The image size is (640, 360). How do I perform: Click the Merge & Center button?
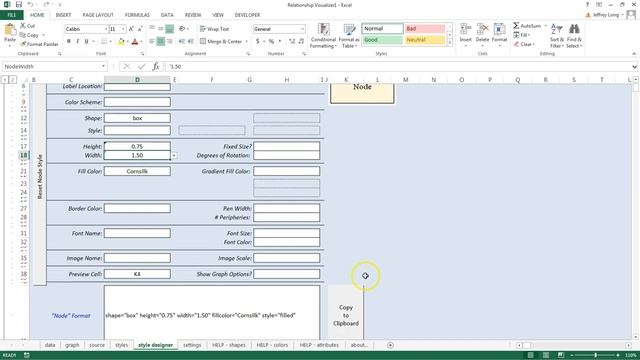221,41
